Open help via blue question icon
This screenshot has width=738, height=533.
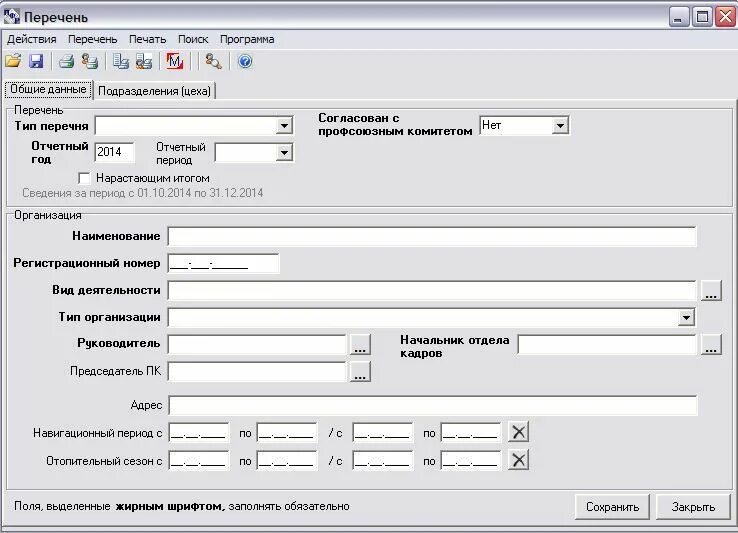click(245, 61)
